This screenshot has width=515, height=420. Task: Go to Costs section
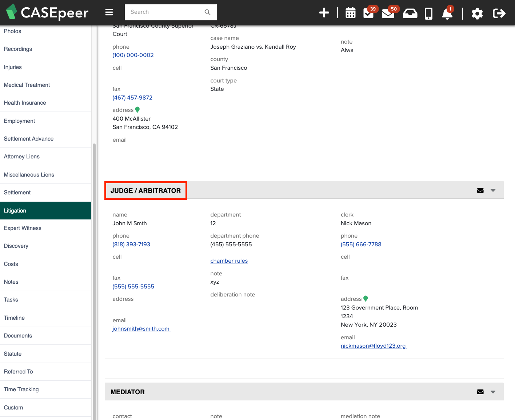point(45,264)
